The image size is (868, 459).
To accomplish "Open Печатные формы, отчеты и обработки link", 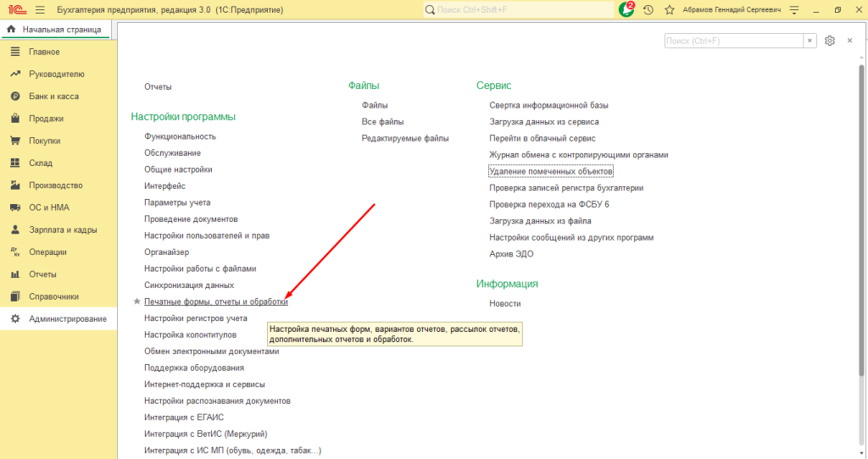I will 216,301.
